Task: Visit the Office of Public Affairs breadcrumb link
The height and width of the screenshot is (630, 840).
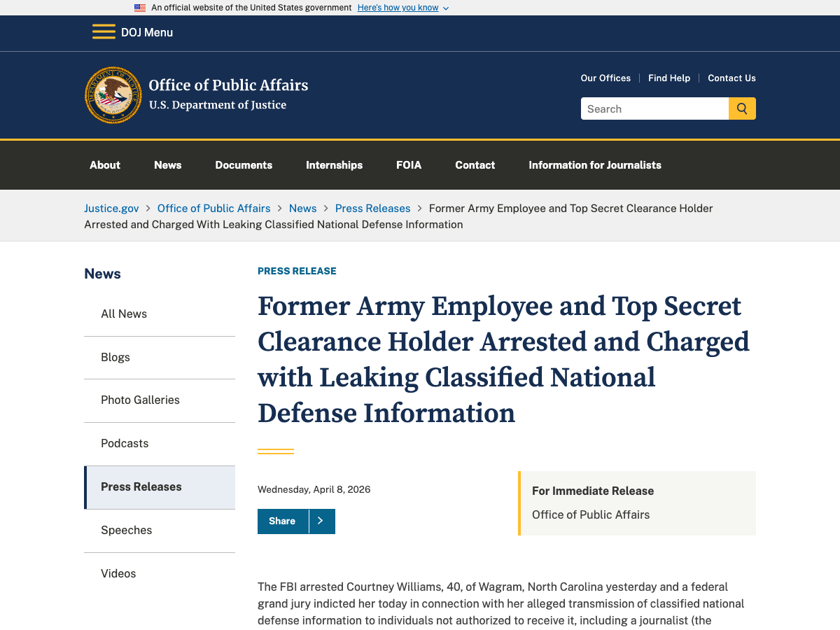Action: click(213, 208)
